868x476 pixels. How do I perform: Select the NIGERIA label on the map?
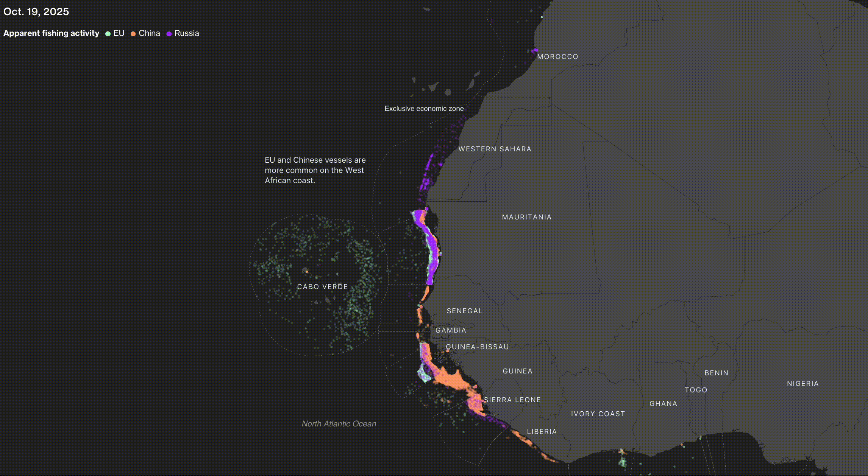tap(802, 383)
